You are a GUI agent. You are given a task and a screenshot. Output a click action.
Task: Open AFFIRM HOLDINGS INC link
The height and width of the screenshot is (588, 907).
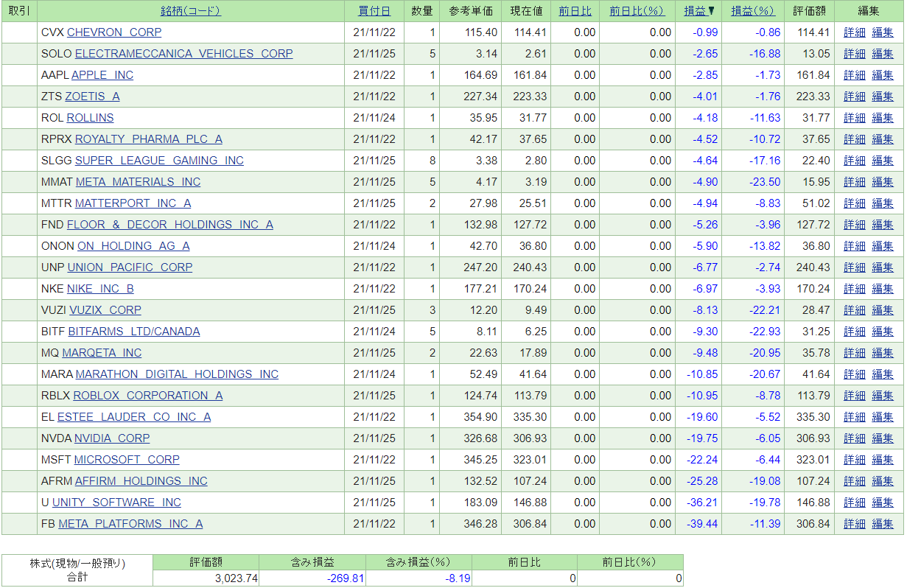click(x=141, y=481)
